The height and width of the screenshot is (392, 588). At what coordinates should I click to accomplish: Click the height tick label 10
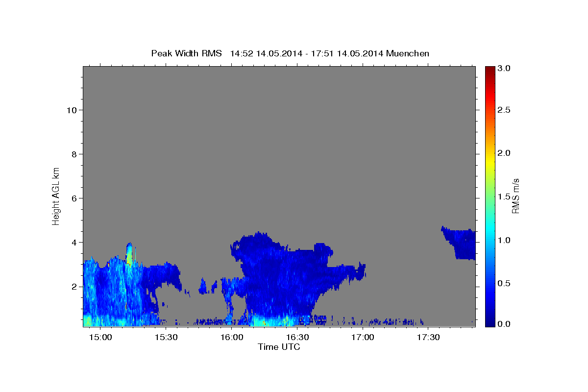[72, 110]
